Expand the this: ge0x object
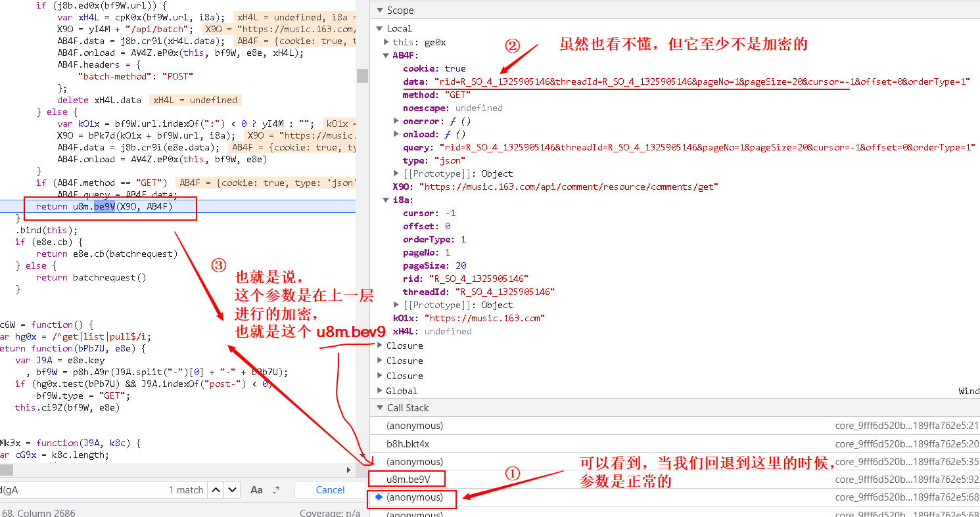Image resolution: width=980 pixels, height=517 pixels. tap(387, 42)
